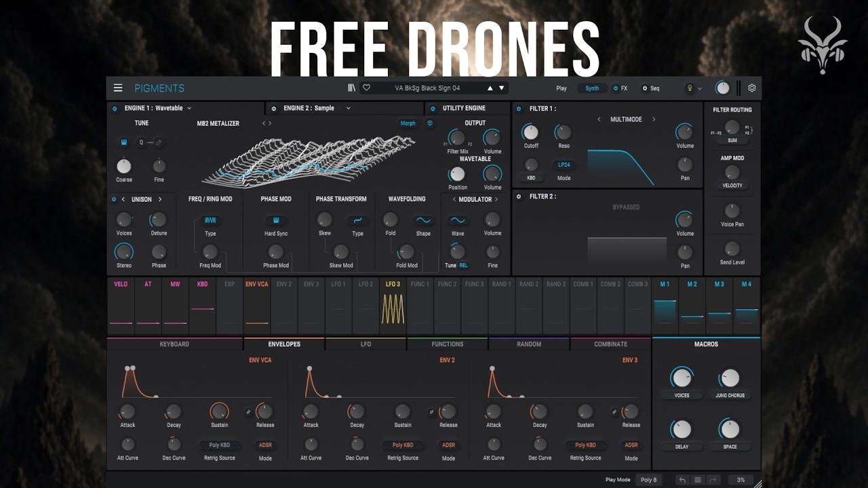Open the history list icon in bottom bar
868x488 pixels.
(x=697, y=480)
